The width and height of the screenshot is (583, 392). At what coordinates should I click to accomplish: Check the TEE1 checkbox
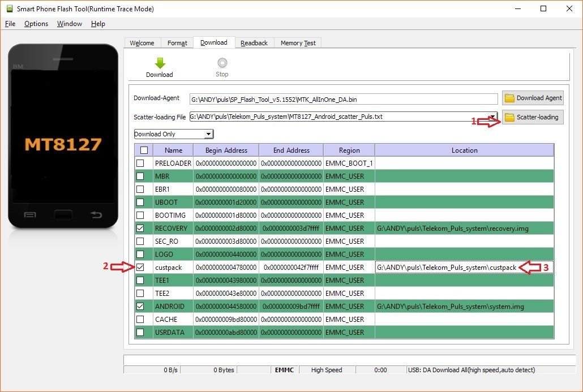(x=140, y=280)
